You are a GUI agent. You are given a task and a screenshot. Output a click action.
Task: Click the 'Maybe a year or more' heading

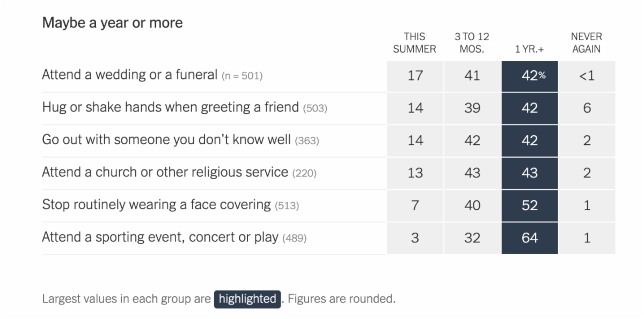tap(112, 23)
